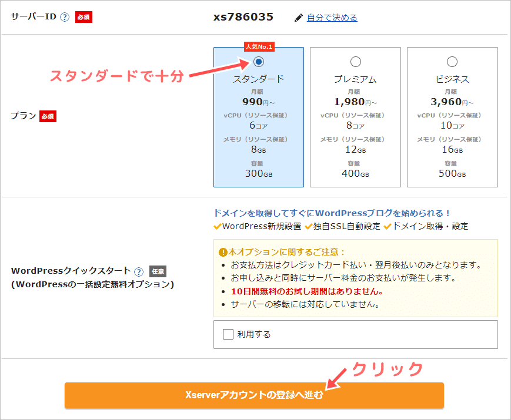Viewport: 511px width, 420px height.
Task: Click the 必須 badge next to サーバーID
Action: tap(84, 17)
